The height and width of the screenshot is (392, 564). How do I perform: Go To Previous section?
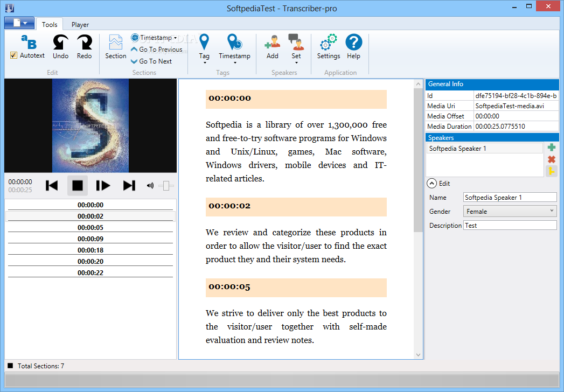157,50
